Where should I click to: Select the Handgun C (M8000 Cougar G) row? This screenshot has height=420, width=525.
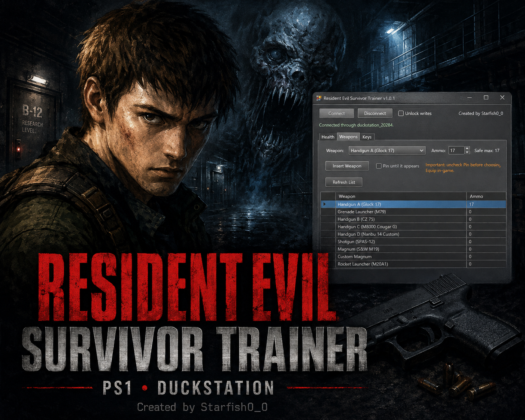pyautogui.click(x=413, y=227)
